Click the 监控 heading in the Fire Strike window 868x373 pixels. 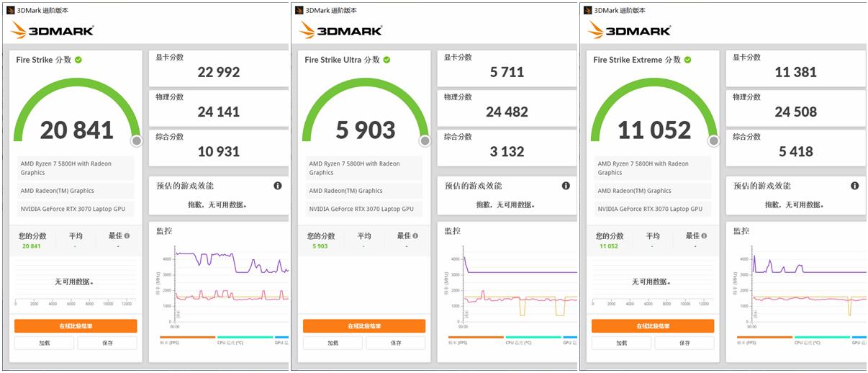164,231
